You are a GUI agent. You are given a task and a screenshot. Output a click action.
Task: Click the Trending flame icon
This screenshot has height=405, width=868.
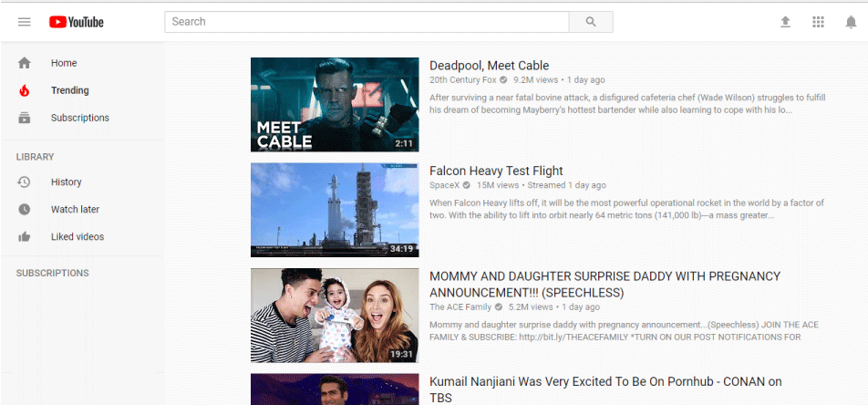pyautogui.click(x=25, y=90)
